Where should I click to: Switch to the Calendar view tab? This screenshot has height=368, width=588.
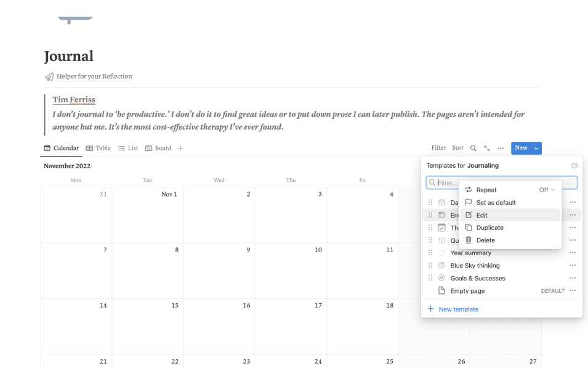pyautogui.click(x=62, y=148)
